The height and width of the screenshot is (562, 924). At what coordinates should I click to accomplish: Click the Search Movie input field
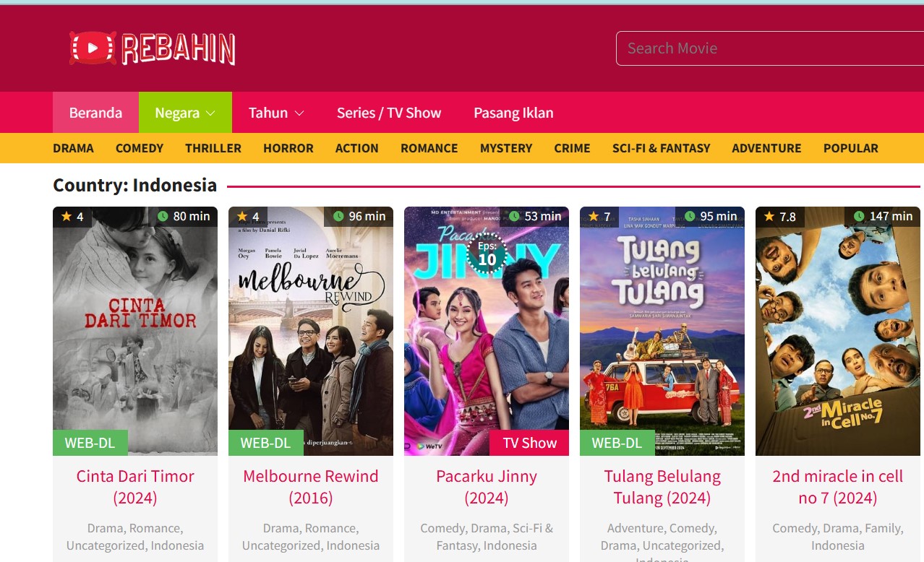769,48
